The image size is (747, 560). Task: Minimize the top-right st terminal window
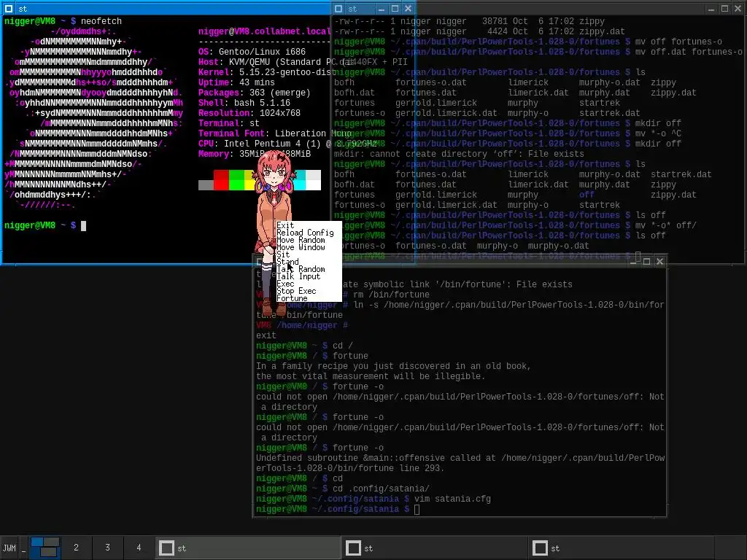(711, 9)
